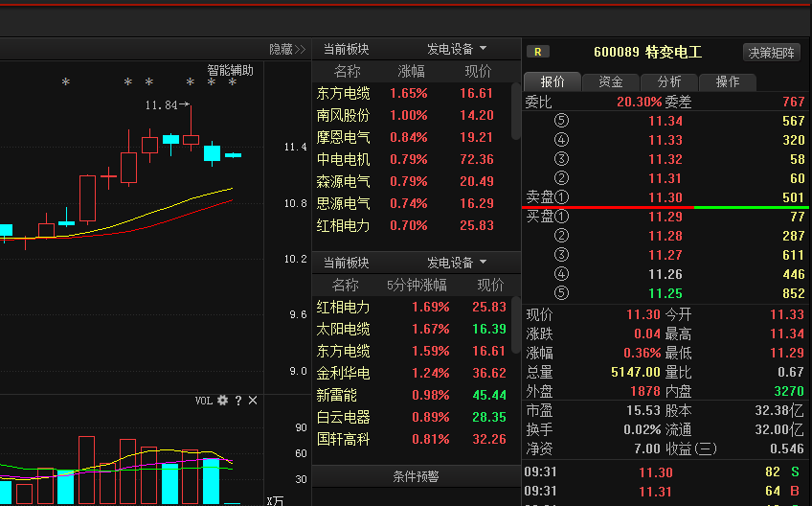This screenshot has height=506, width=812.
Task: Select 中电电机 stock row
Action: coord(411,159)
